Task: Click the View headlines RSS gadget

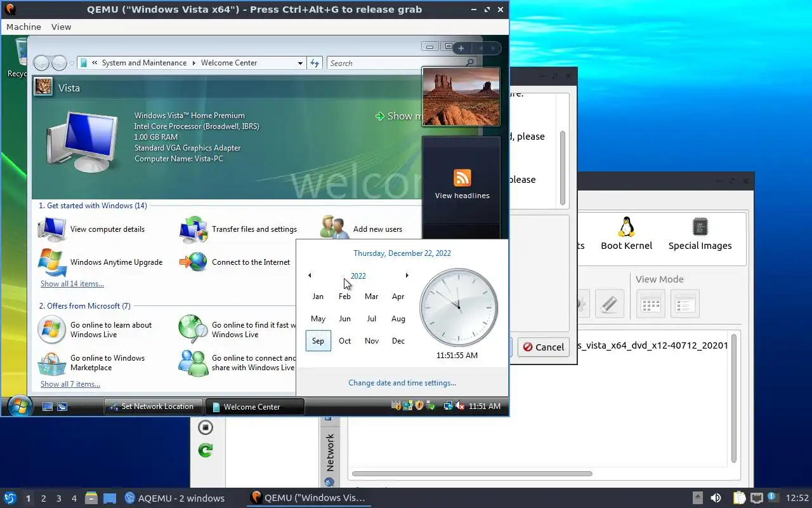Action: click(x=462, y=184)
